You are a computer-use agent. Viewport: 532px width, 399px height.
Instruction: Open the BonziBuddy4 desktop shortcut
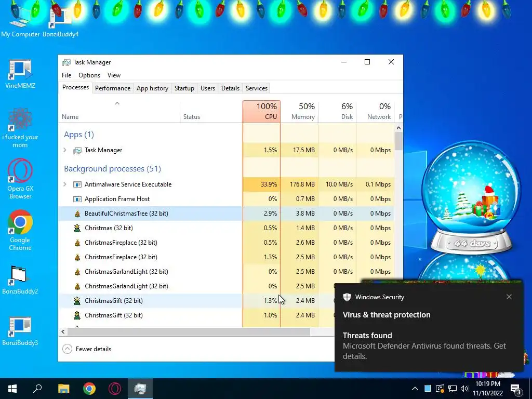pos(60,21)
